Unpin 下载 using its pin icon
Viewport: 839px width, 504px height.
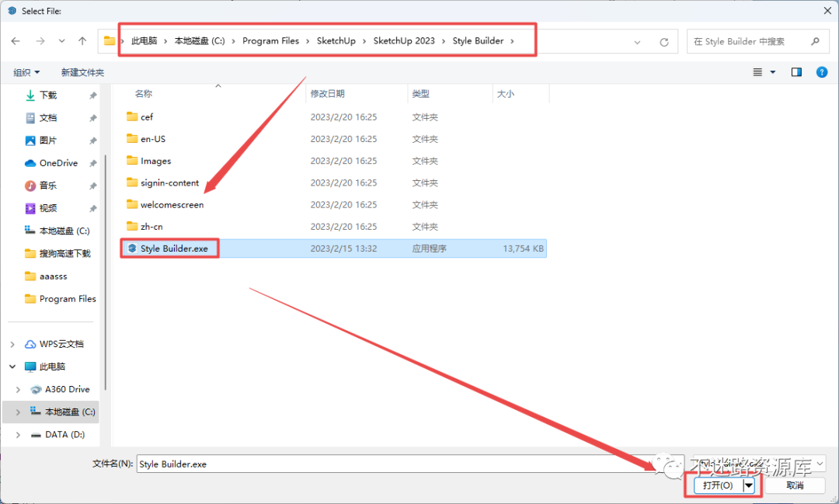[93, 96]
